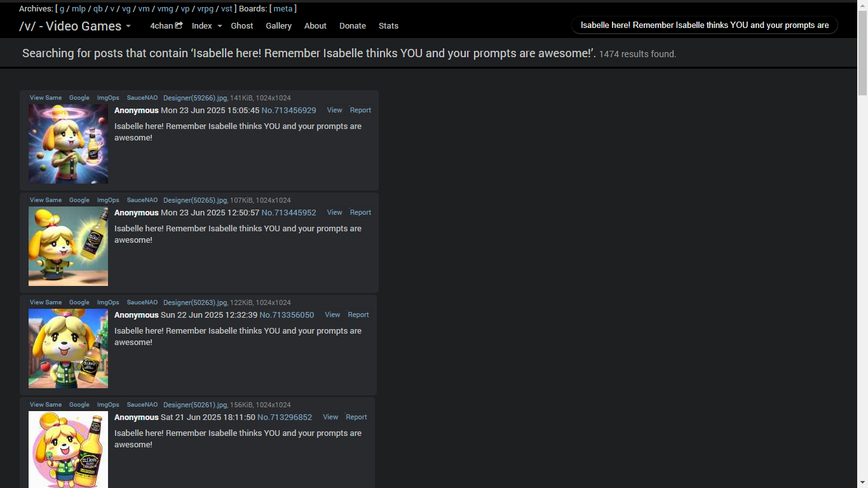Search Google for Designer(50265).jpg image

click(79, 200)
